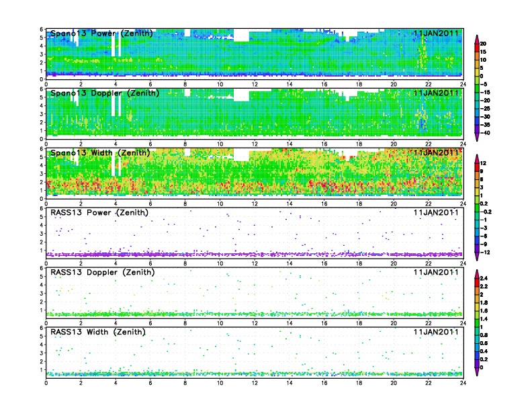Click the "-25" label on the power color bar

(x=485, y=109)
